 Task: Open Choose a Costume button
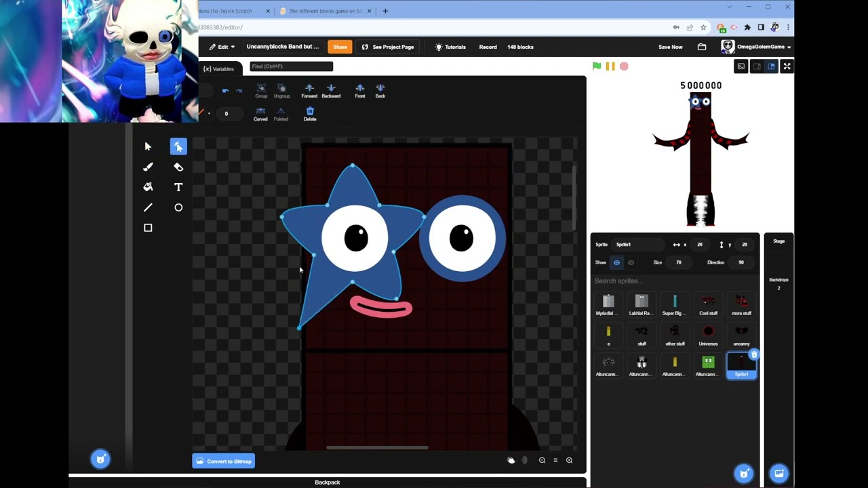pos(100,459)
